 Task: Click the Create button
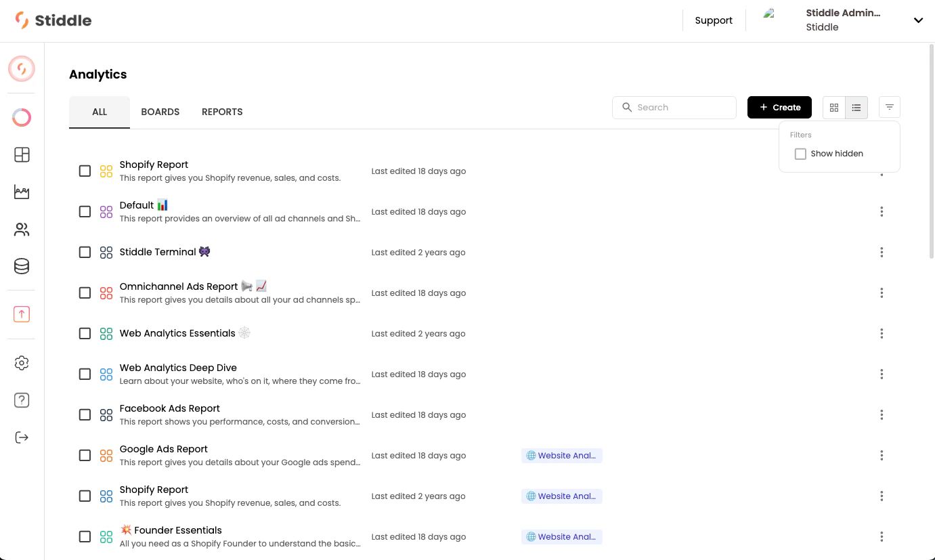click(779, 107)
